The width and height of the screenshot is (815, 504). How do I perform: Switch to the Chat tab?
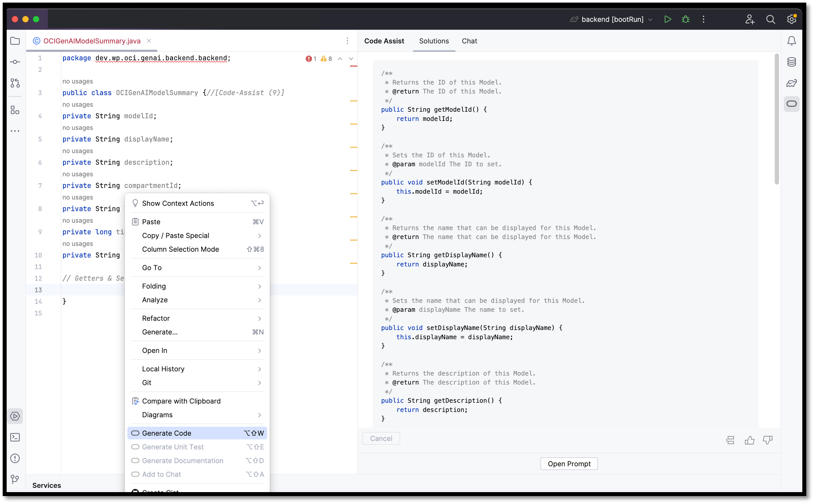(469, 41)
